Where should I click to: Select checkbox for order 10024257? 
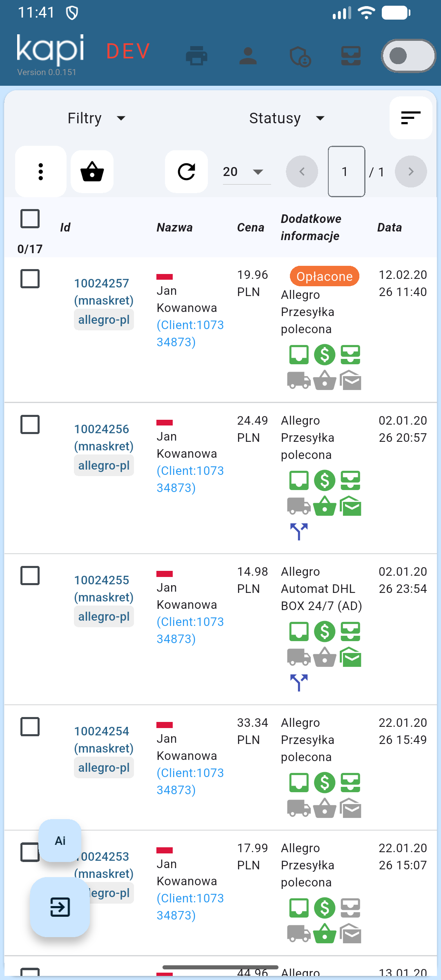pos(30,279)
